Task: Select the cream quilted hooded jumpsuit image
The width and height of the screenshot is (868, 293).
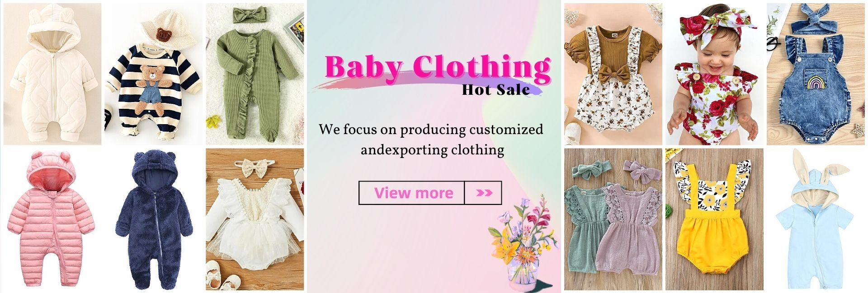Action: tap(52, 74)
